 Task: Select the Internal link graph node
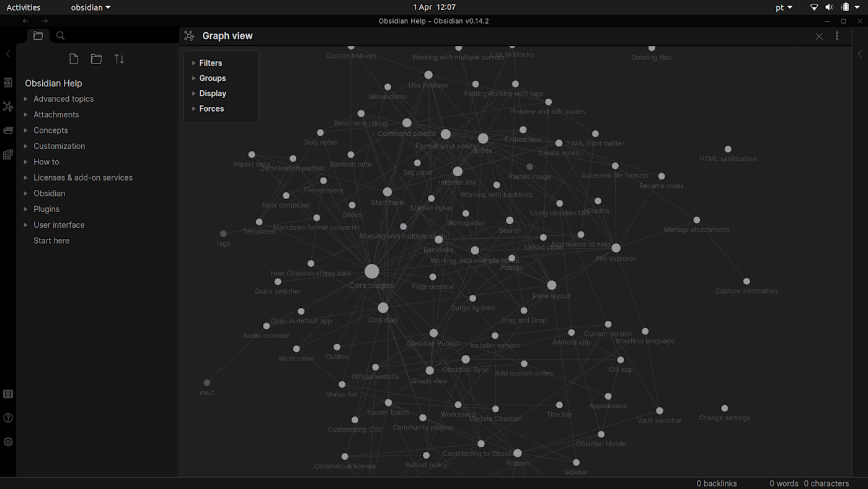(x=458, y=171)
